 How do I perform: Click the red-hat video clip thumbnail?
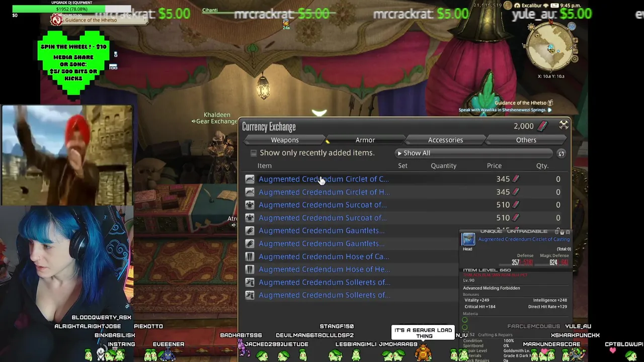(66, 155)
